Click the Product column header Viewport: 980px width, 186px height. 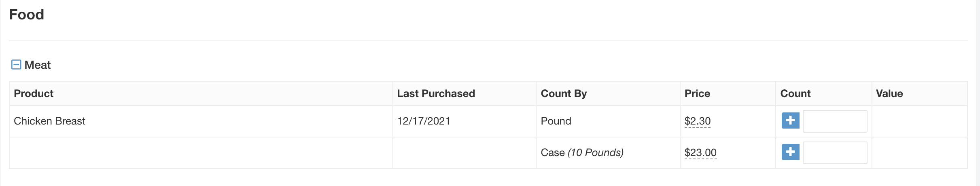pyautogui.click(x=34, y=93)
